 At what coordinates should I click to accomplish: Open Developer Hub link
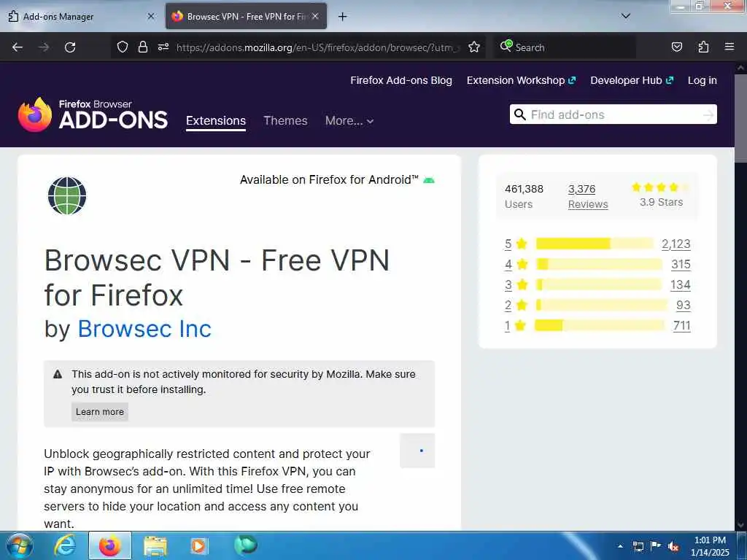(x=632, y=80)
